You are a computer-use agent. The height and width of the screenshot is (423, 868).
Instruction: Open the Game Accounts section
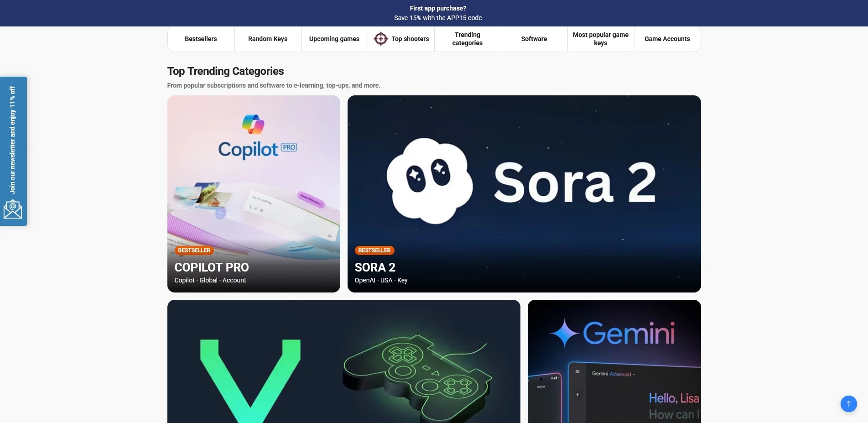pos(667,39)
